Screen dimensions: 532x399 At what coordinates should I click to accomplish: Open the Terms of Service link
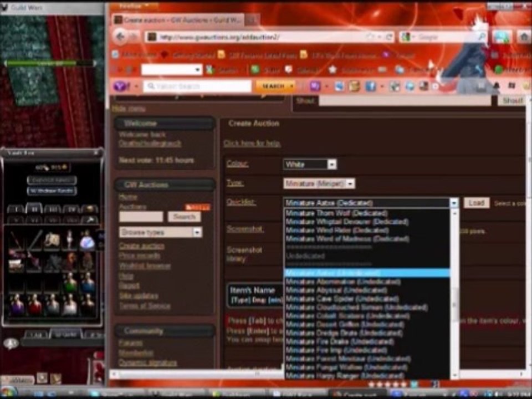point(145,306)
